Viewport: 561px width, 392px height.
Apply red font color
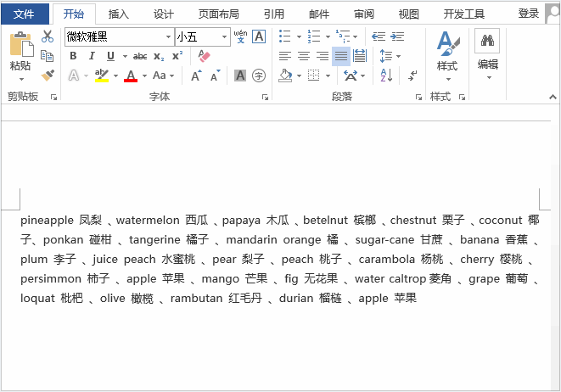coord(131,76)
